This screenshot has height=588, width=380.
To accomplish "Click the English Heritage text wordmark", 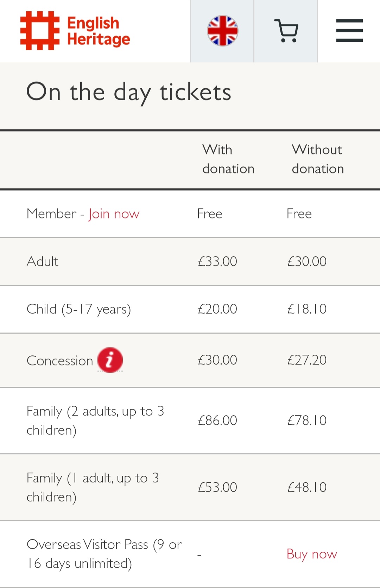I will [98, 31].
